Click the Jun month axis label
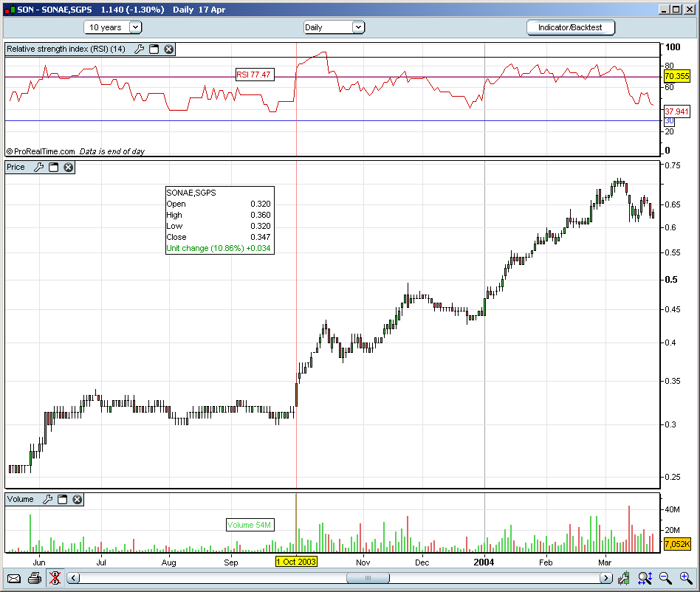Viewport: 700px width, 592px height. [39, 562]
